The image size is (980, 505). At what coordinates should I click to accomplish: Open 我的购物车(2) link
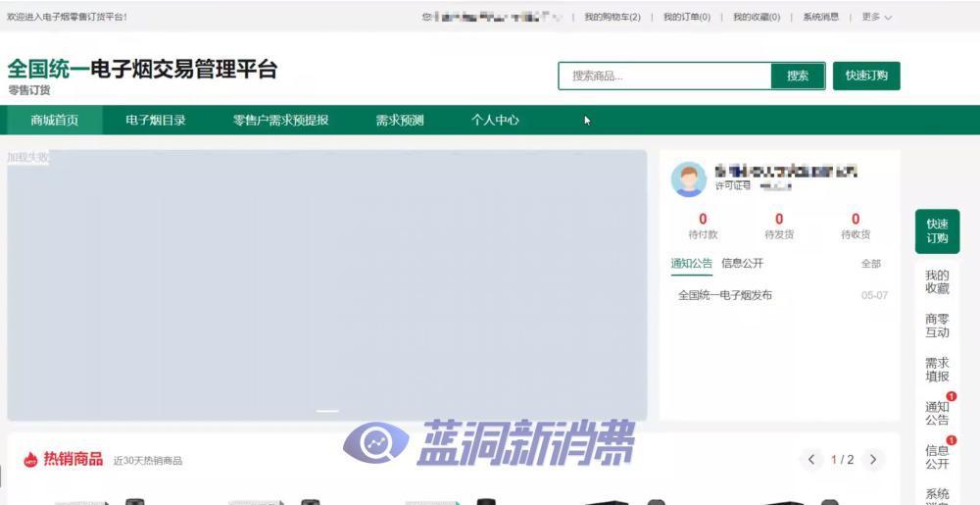(x=612, y=17)
